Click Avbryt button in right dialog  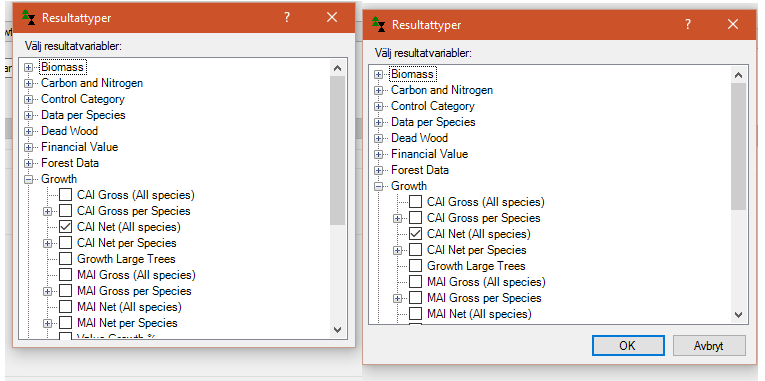pyautogui.click(x=709, y=345)
